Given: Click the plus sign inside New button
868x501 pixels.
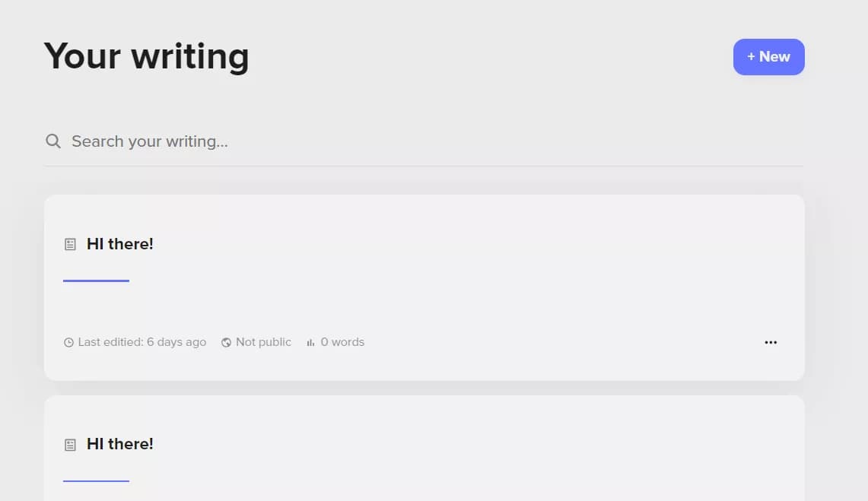Looking at the screenshot, I should tap(751, 56).
